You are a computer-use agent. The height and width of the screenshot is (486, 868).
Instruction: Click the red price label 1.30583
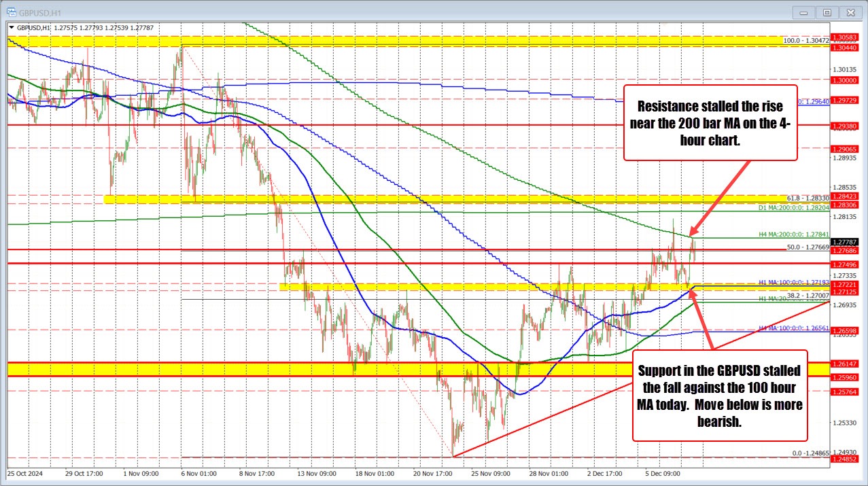846,37
